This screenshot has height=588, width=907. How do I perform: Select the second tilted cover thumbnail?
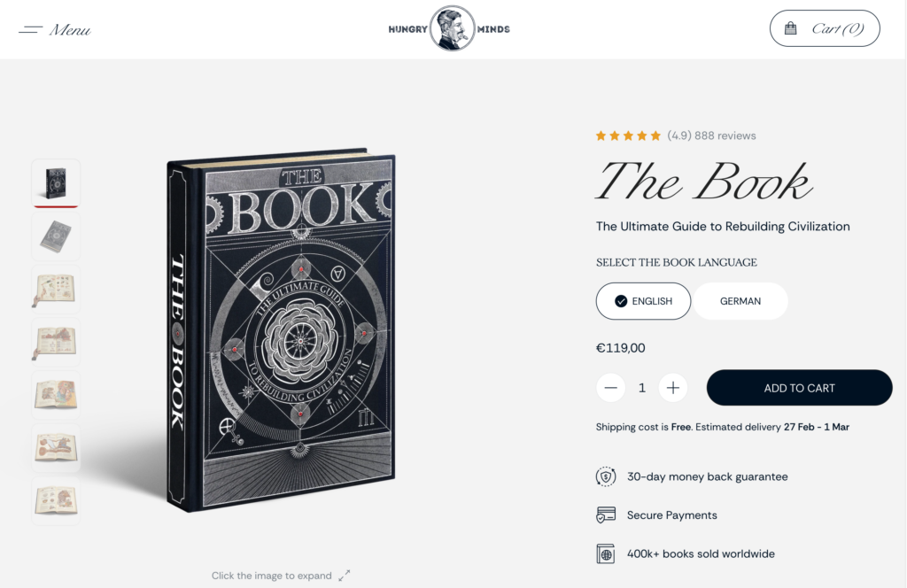click(56, 236)
